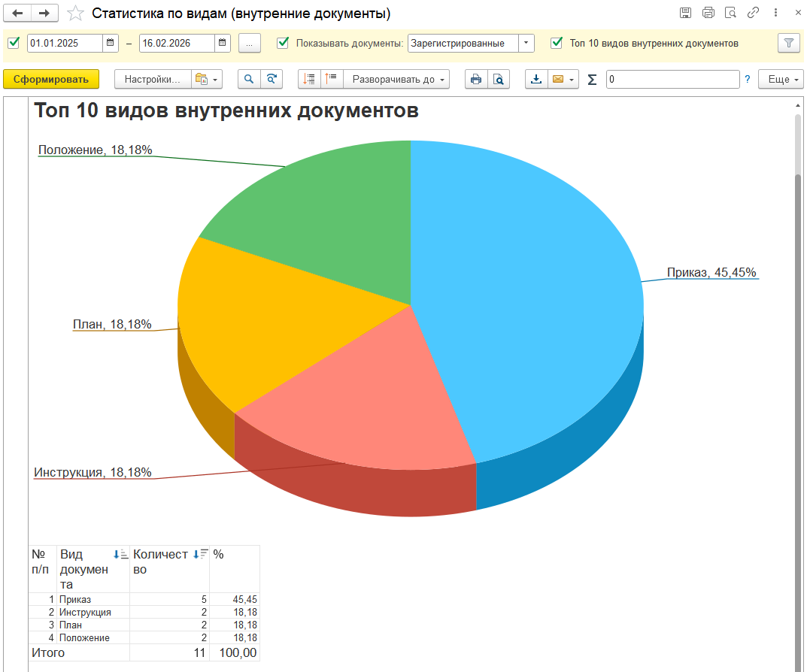Add report to favorites with star icon
The width and height of the screenshot is (807, 672).
pos(75,14)
